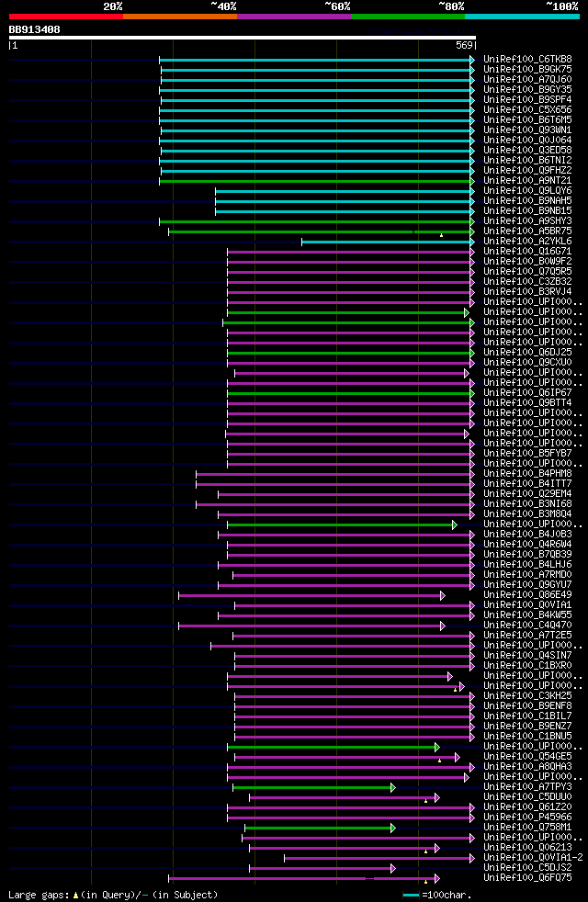
Task: Select the UniRef100_Q29EM4 label
Action: coord(527,493)
